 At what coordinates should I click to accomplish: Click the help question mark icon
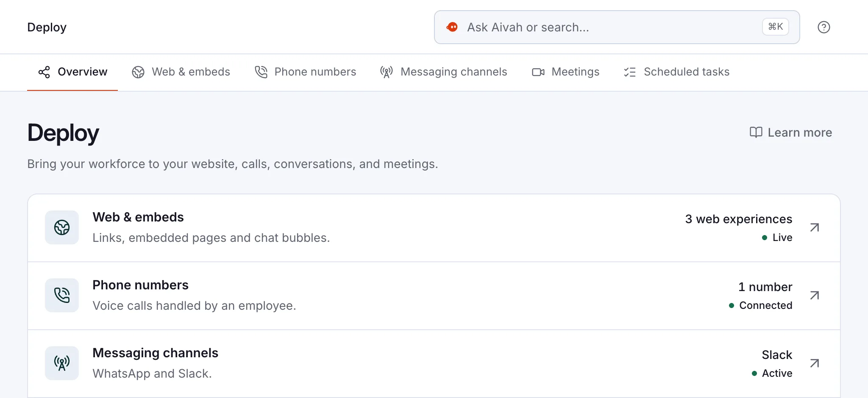click(823, 27)
